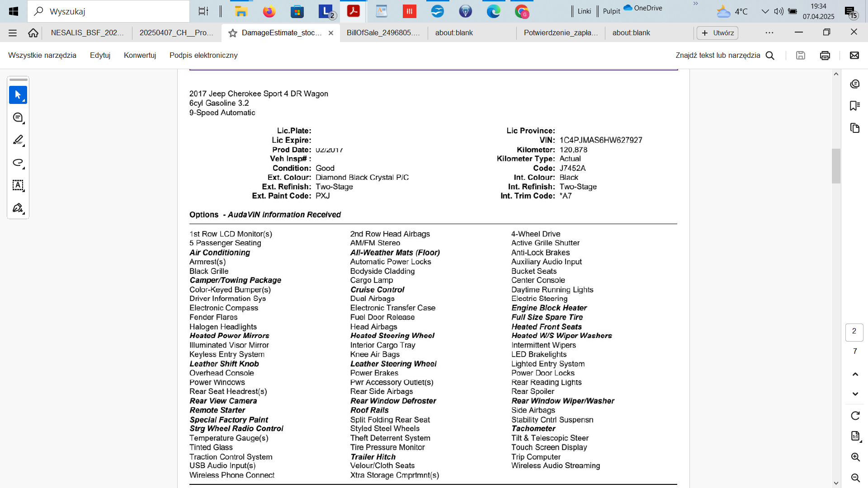868x488 pixels.
Task: Click the Camper/Towing Package option
Action: coord(235,280)
